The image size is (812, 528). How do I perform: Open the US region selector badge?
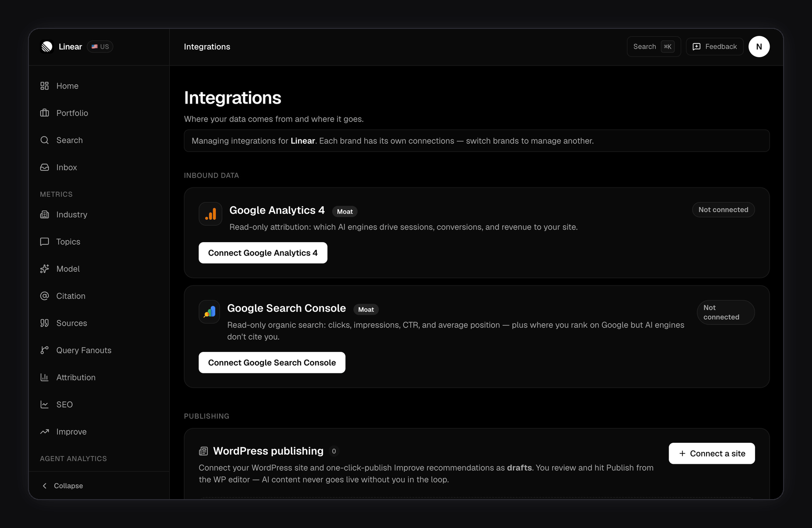(x=100, y=47)
